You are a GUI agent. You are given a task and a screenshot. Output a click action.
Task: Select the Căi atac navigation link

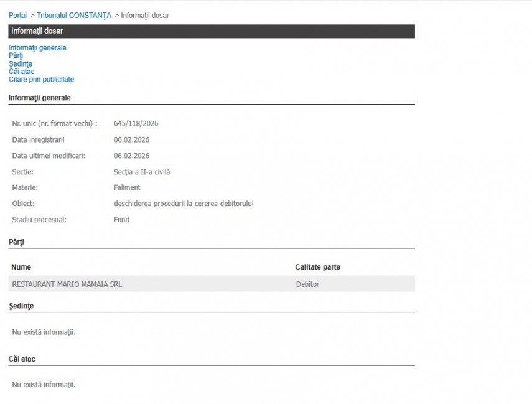pyautogui.click(x=21, y=72)
